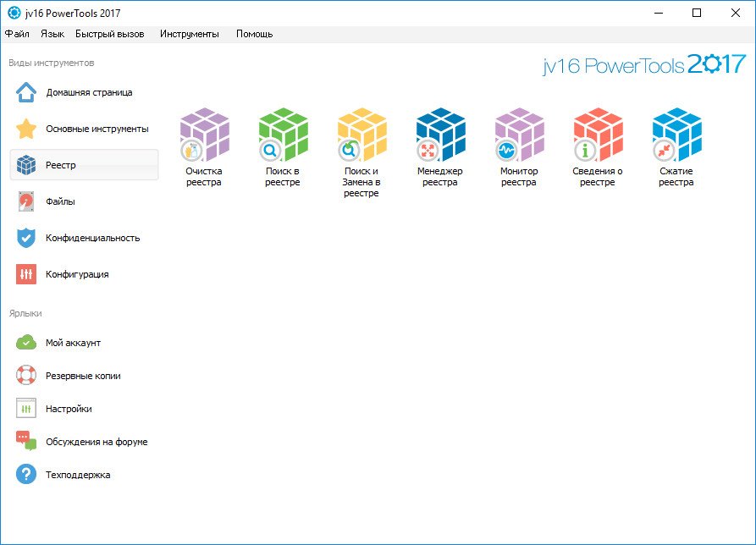Image resolution: width=756 pixels, height=545 pixels.
Task: Click the jv16 PowerTools 2017 logo
Action: 644,64
